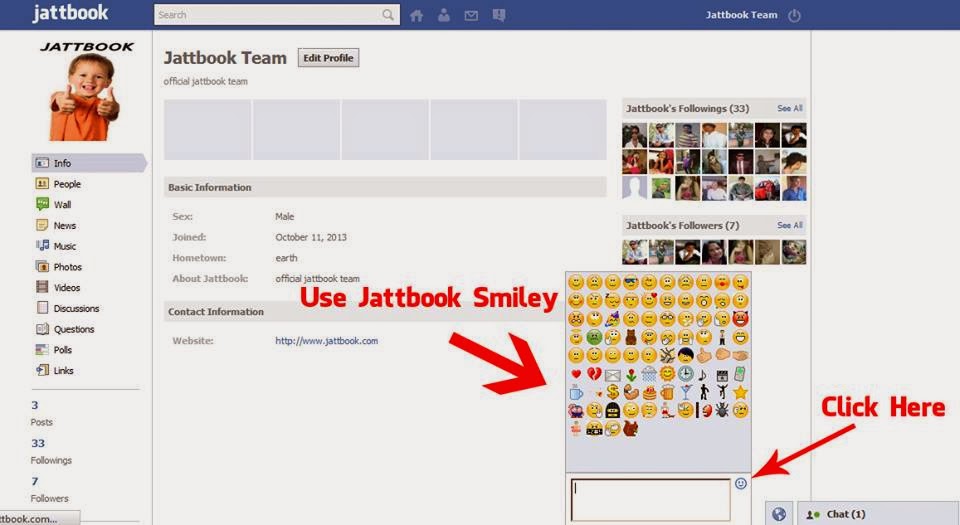Insert the thumbs up hand emoticon

704,356
